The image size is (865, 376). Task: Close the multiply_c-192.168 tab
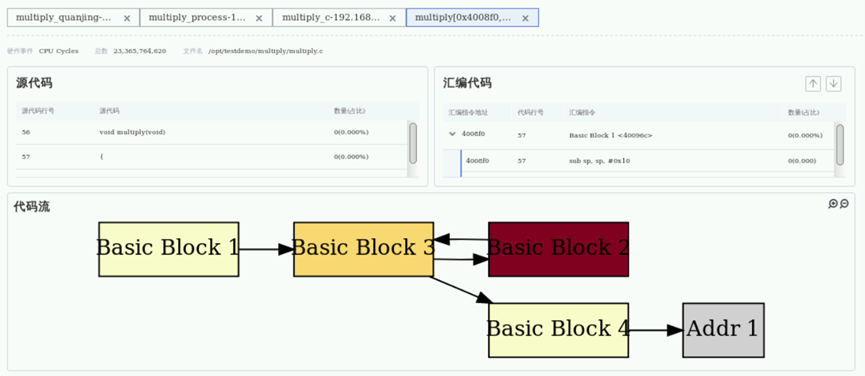(393, 18)
